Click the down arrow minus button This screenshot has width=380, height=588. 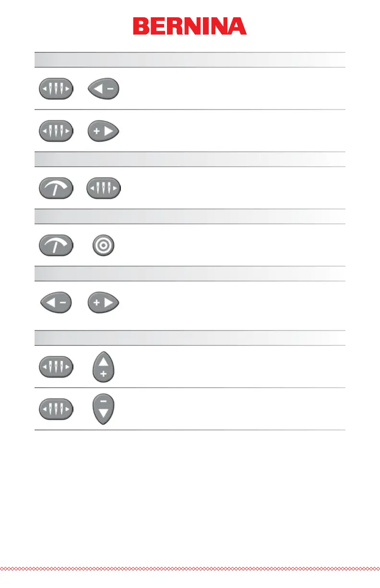103,409
